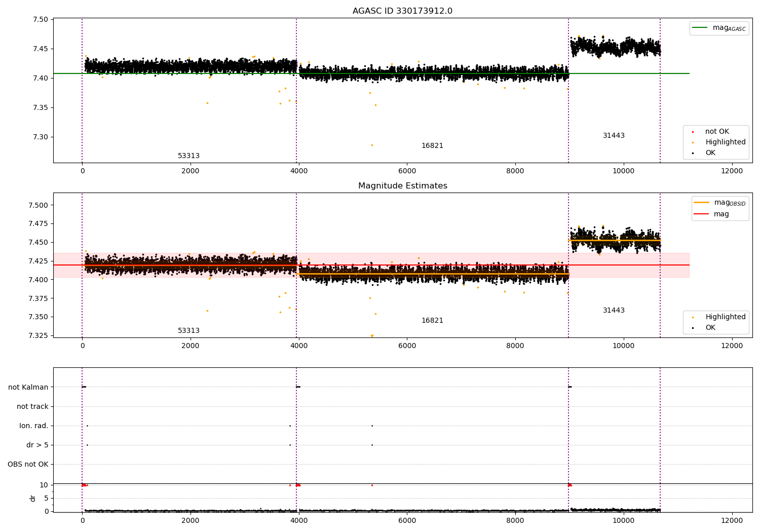Screen dimensions: 760x532
Task: Click the red shaded mag band in middle plot
Action: tap(371, 265)
